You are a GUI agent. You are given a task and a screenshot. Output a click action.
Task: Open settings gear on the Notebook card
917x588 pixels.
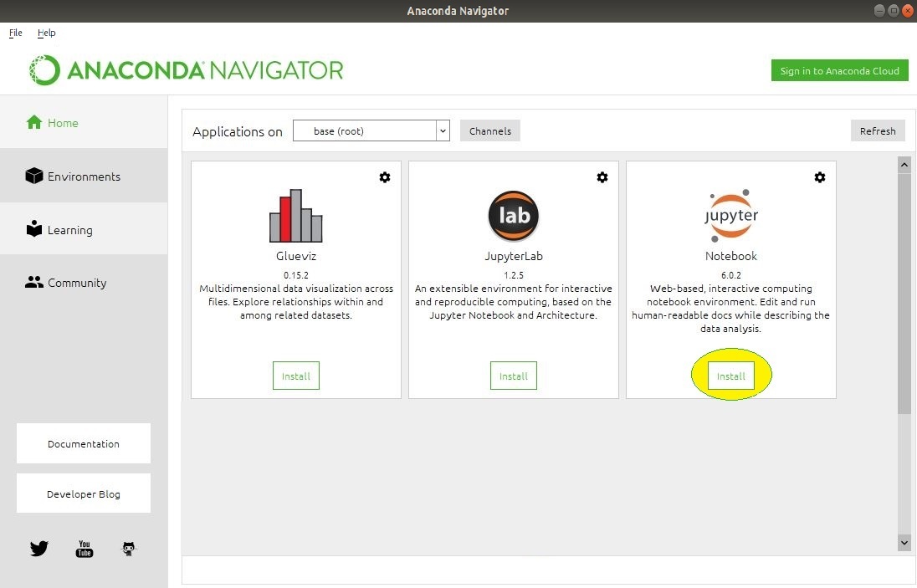pyautogui.click(x=820, y=177)
